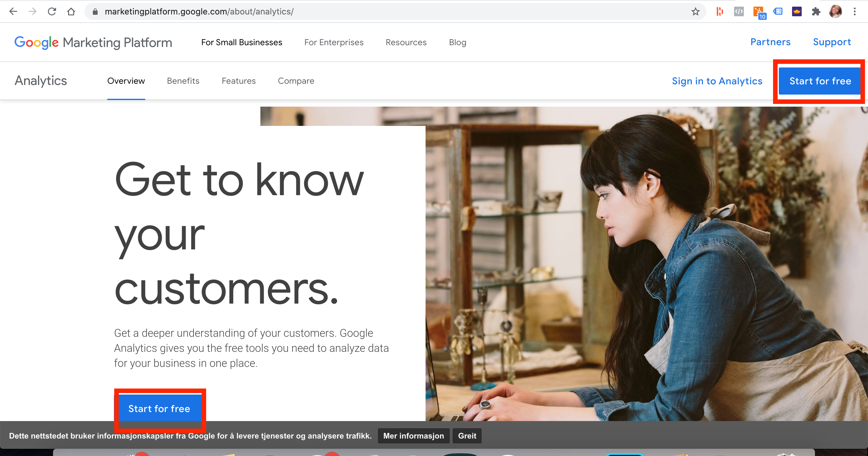Click the address bar URL
The height and width of the screenshot is (456, 868).
click(x=199, y=11)
